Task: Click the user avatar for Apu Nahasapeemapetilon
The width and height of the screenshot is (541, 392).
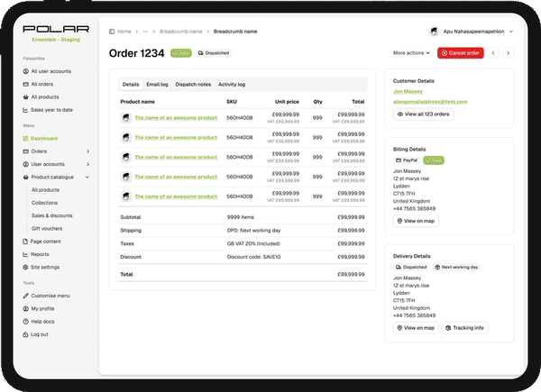Action: tap(434, 32)
